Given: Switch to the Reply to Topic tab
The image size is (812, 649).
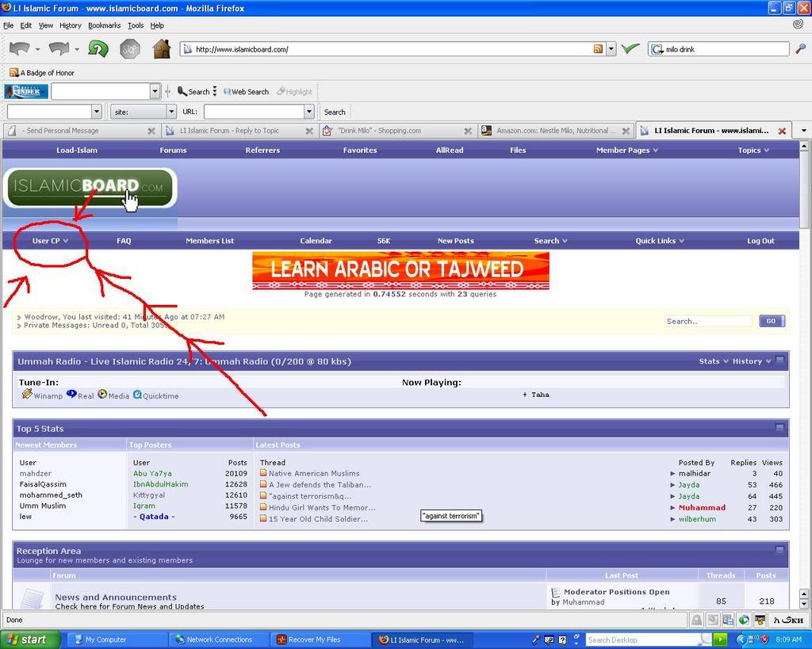Looking at the screenshot, I should (x=239, y=131).
